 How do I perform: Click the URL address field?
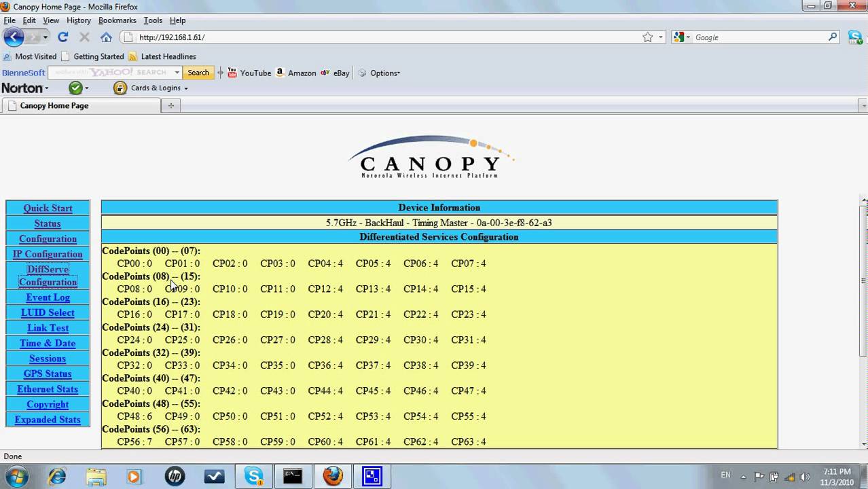tap(387, 37)
